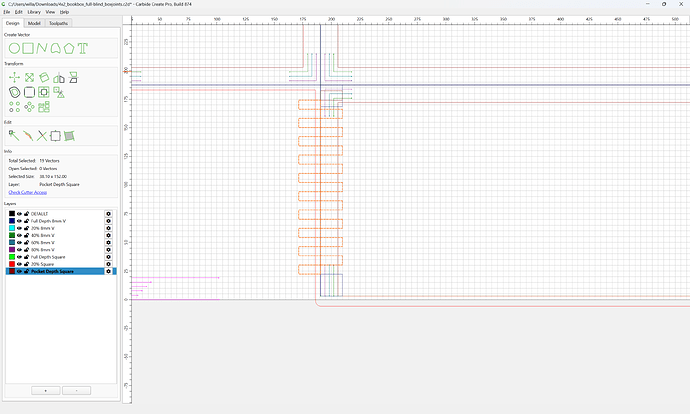Viewport: 690px width, 414px height.
Task: Open the File menu
Action: pyautogui.click(x=7, y=12)
